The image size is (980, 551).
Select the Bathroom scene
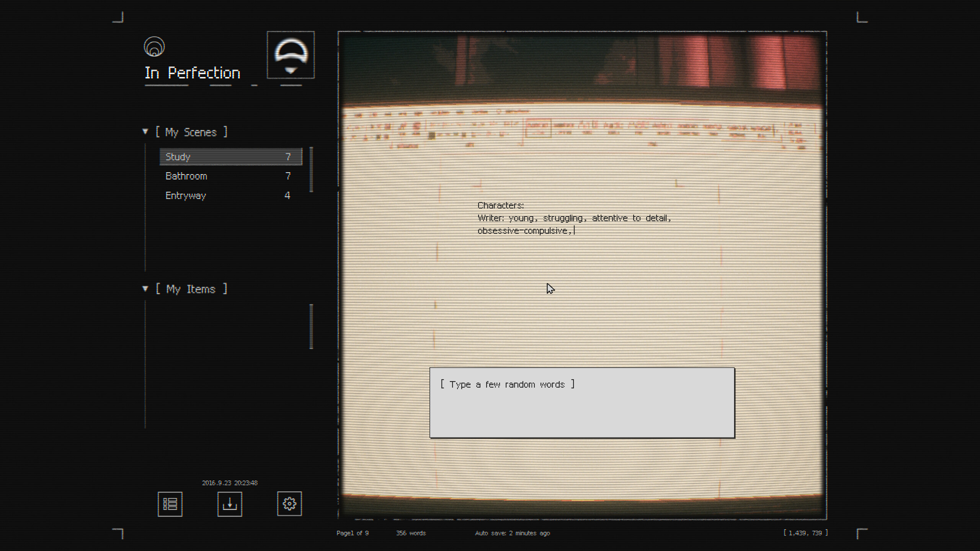pyautogui.click(x=231, y=176)
